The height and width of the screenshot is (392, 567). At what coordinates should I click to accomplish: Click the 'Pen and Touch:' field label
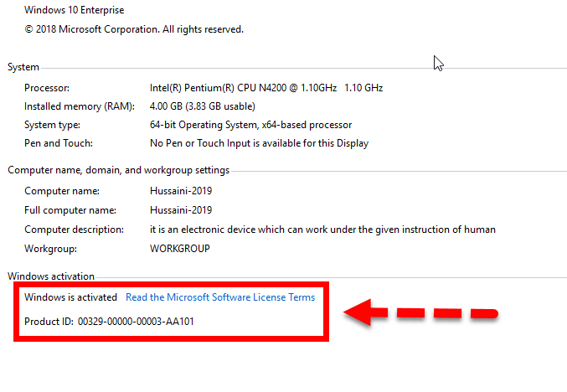click(58, 143)
